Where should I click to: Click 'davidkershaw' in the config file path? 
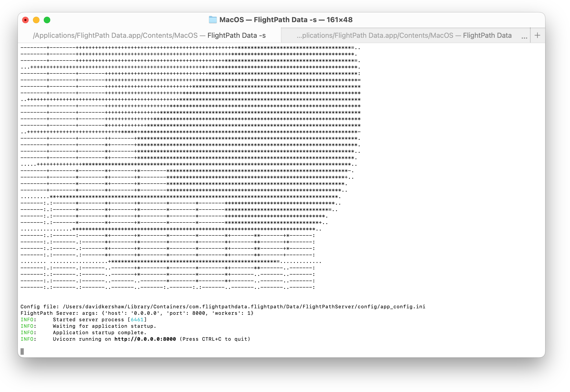[105, 307]
